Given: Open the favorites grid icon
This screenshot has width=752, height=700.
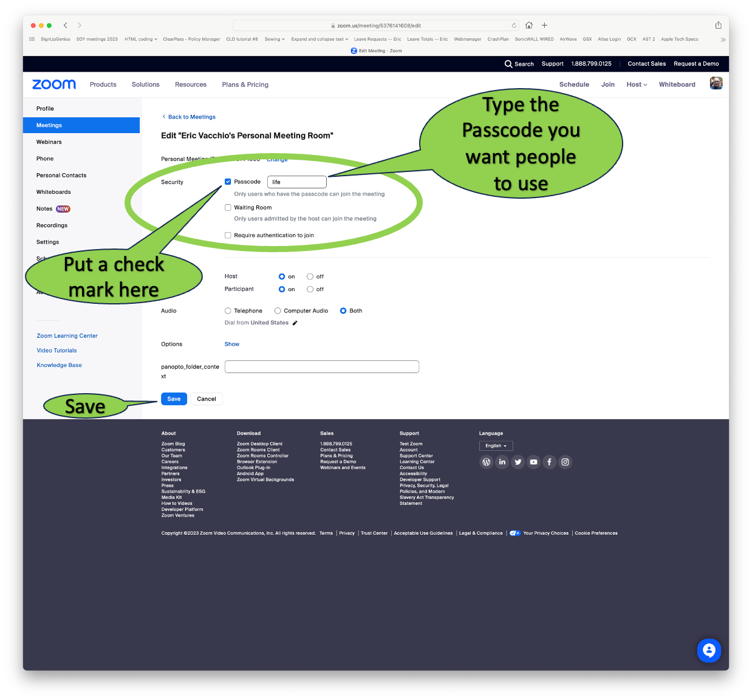Looking at the screenshot, I should tap(32, 39).
